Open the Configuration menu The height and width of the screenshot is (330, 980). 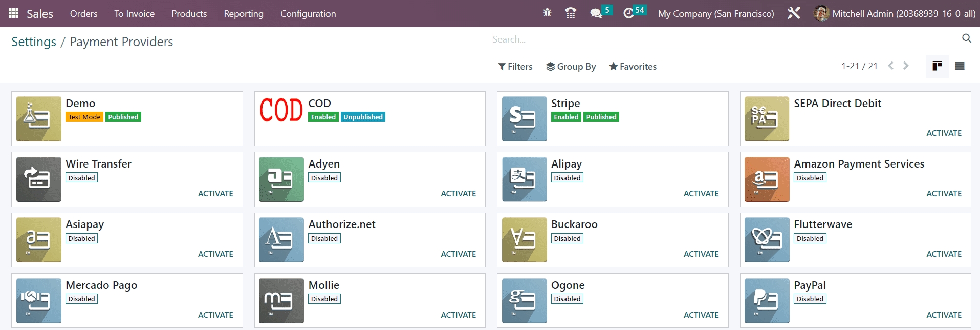coord(308,14)
